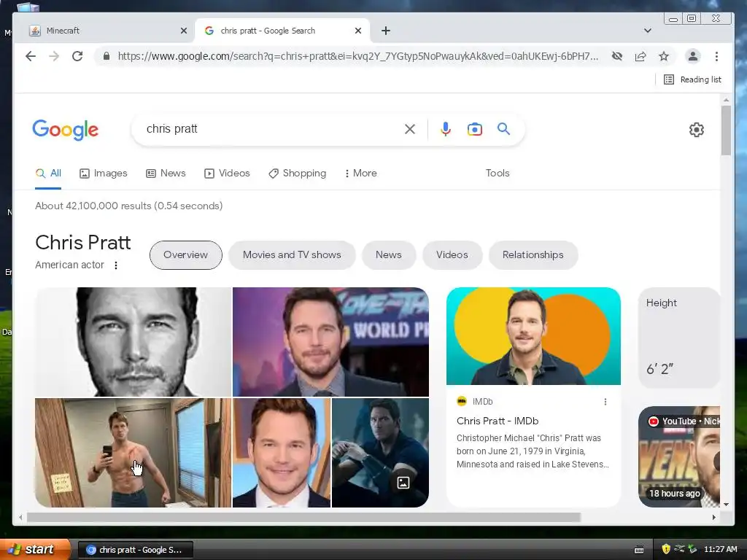Image resolution: width=747 pixels, height=560 pixels.
Task: Click the horizontal scrollbar thumb
Action: coord(304,517)
